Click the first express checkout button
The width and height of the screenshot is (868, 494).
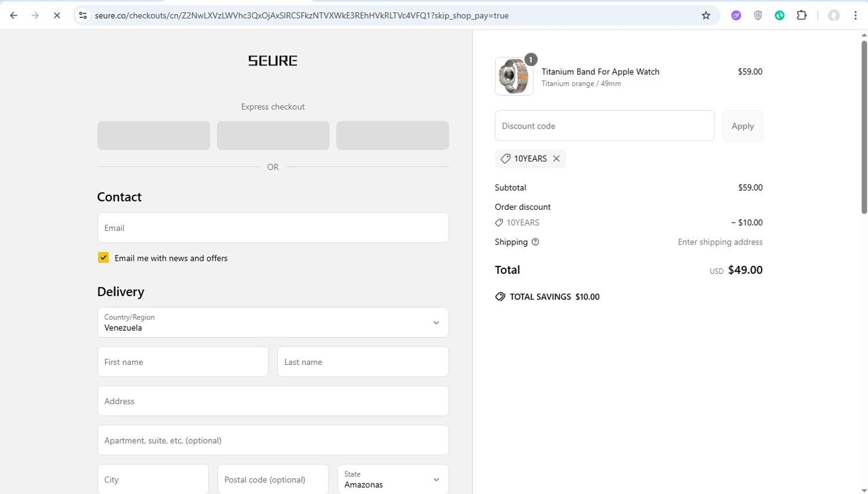(153, 136)
